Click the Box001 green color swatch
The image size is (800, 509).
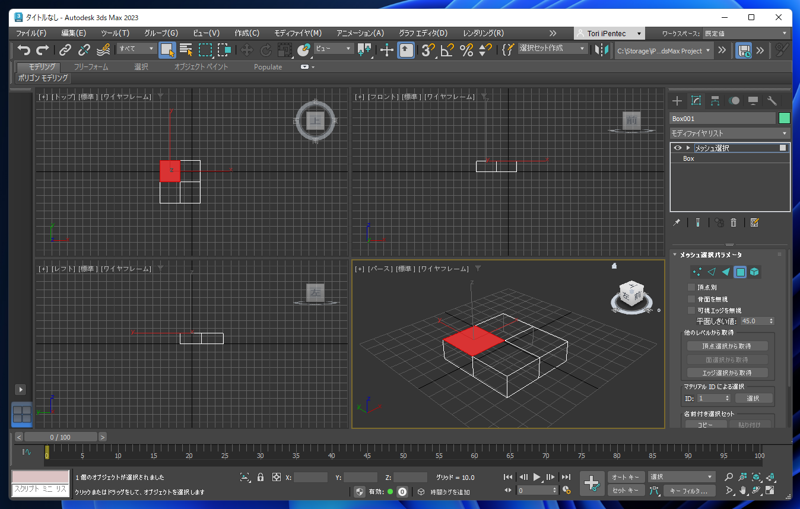784,118
